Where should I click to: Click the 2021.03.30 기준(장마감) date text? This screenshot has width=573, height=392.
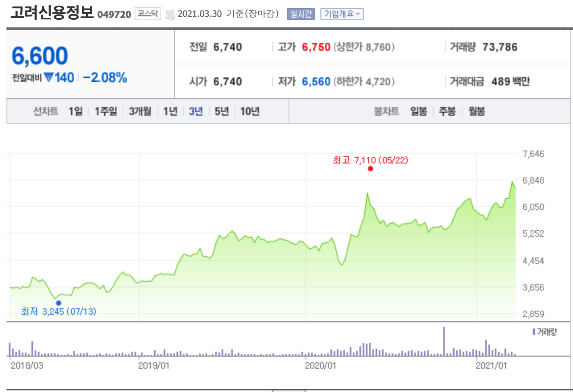228,14
